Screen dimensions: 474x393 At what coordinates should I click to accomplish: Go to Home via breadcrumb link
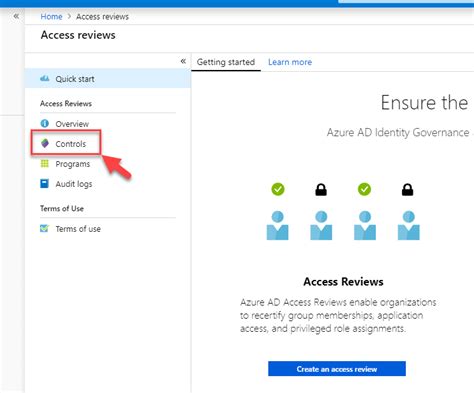point(51,16)
